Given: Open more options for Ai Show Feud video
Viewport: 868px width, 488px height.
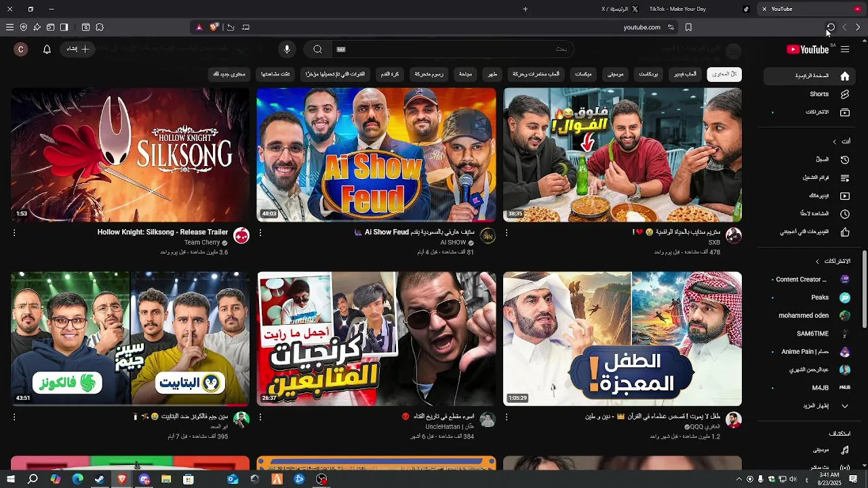Looking at the screenshot, I should [x=260, y=232].
